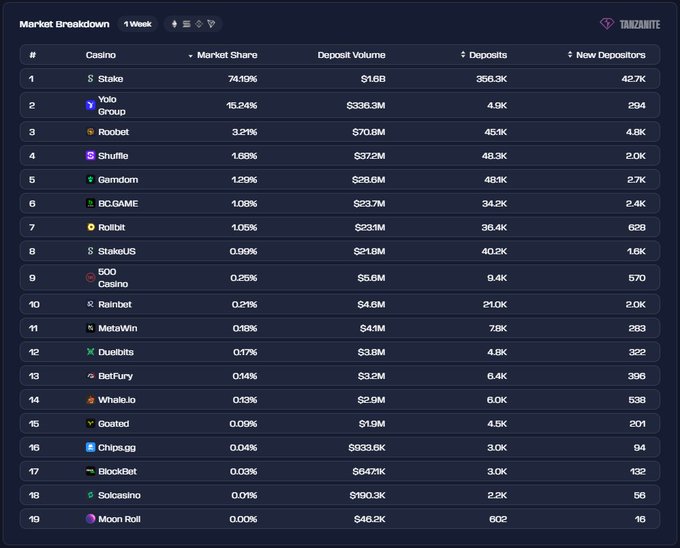Click the Moon Roll logo icon
Screen dimensions: 680x548
pyautogui.click(x=90, y=519)
